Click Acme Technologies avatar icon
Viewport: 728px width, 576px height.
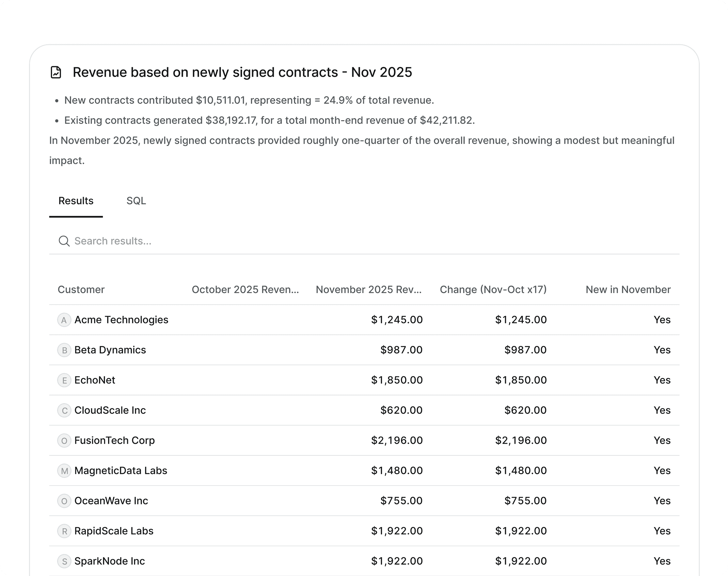coord(64,320)
